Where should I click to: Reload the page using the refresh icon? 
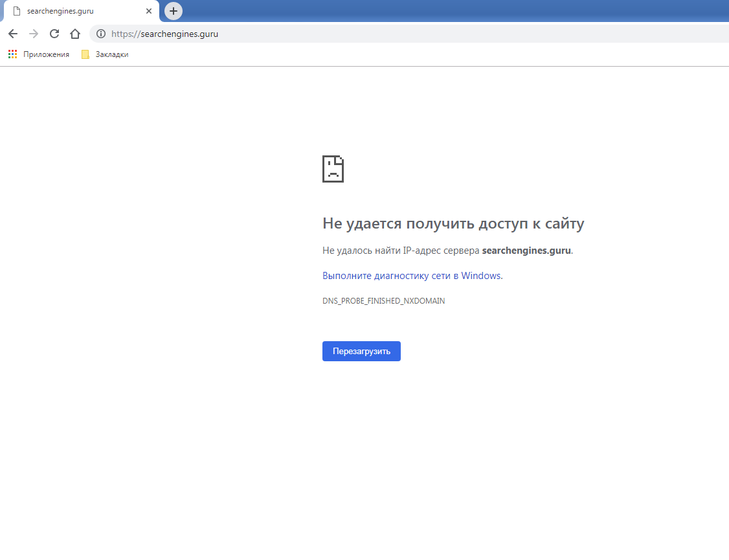[54, 34]
